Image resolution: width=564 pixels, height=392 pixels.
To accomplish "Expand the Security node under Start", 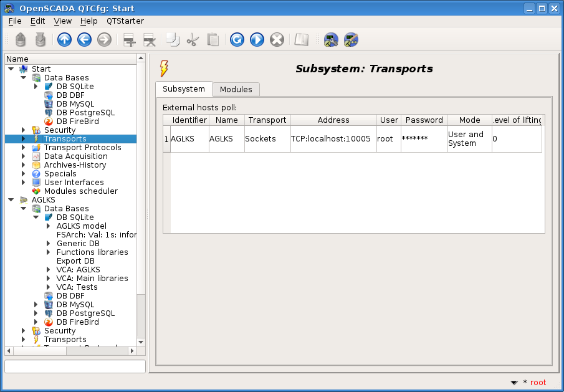I will [24, 130].
